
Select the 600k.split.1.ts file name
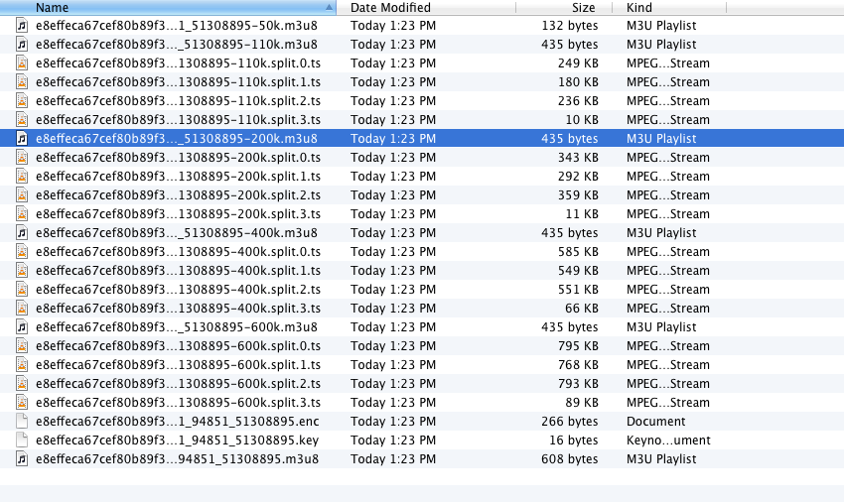pyautogui.click(x=177, y=365)
